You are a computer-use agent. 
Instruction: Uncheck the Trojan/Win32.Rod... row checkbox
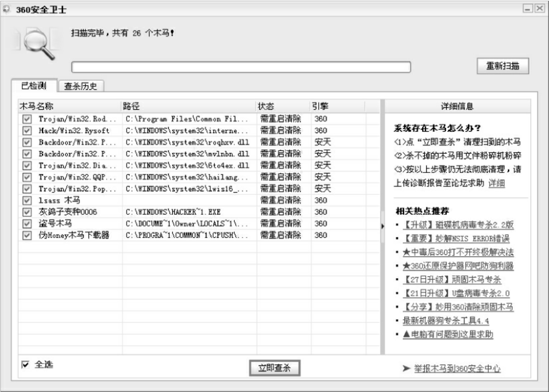coord(27,119)
